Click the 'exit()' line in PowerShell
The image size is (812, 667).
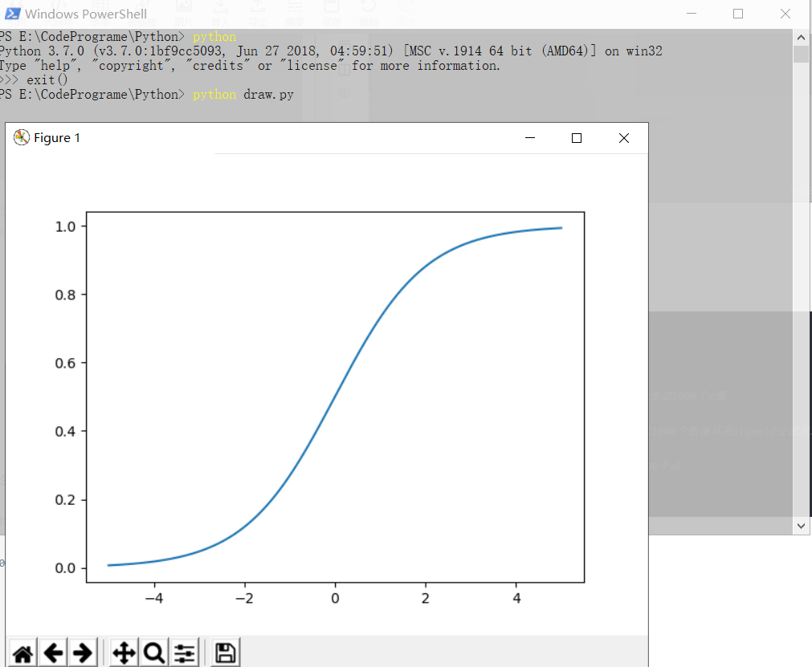[x=35, y=80]
